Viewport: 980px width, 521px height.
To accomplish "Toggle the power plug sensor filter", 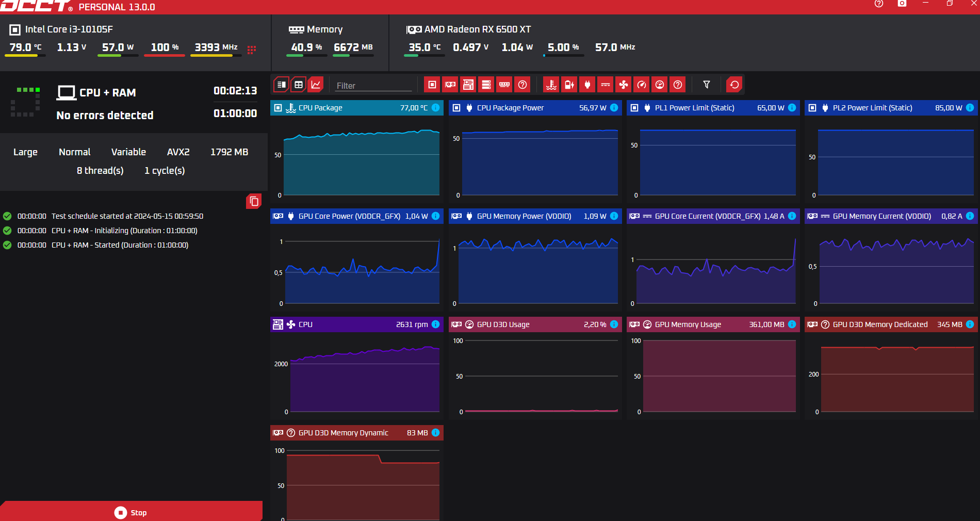I will point(587,85).
